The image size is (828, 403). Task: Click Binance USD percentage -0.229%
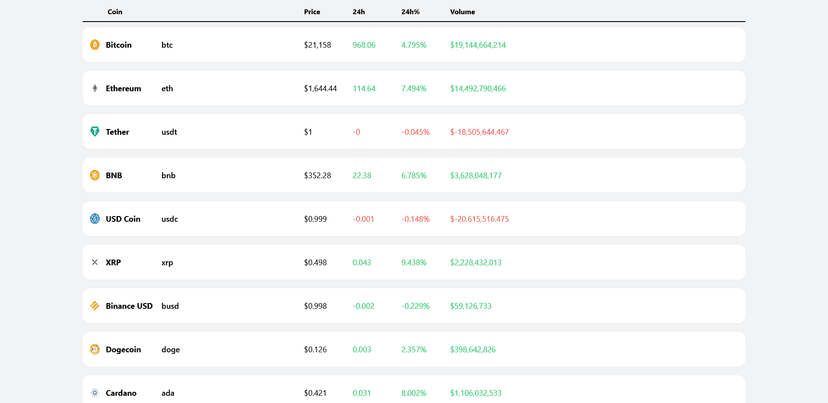tap(416, 306)
